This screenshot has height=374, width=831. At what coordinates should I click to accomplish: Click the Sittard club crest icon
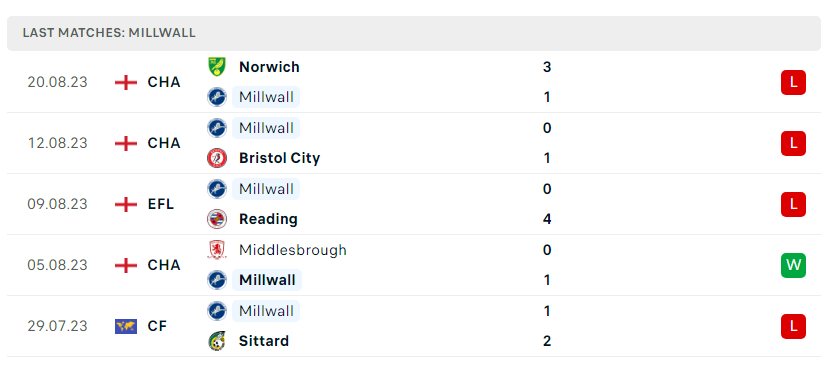[x=217, y=341]
